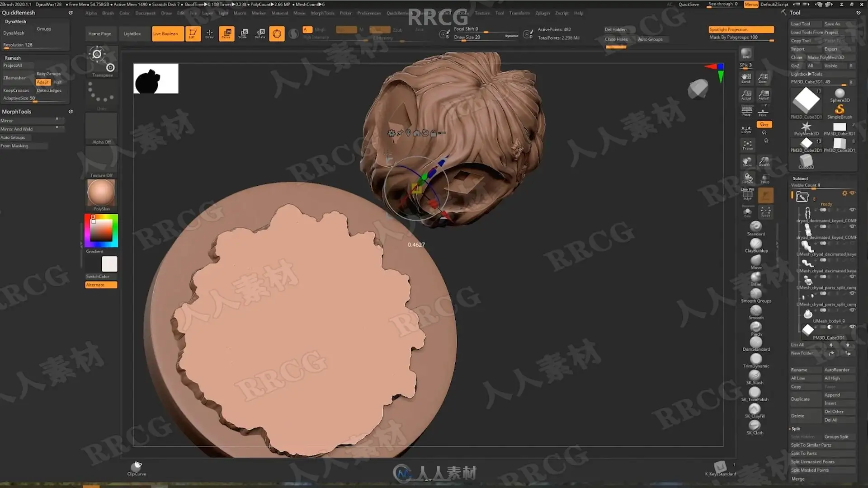Click the alpha silhouette thumbnail
Image resolution: width=868 pixels, height=488 pixels.
click(x=156, y=79)
